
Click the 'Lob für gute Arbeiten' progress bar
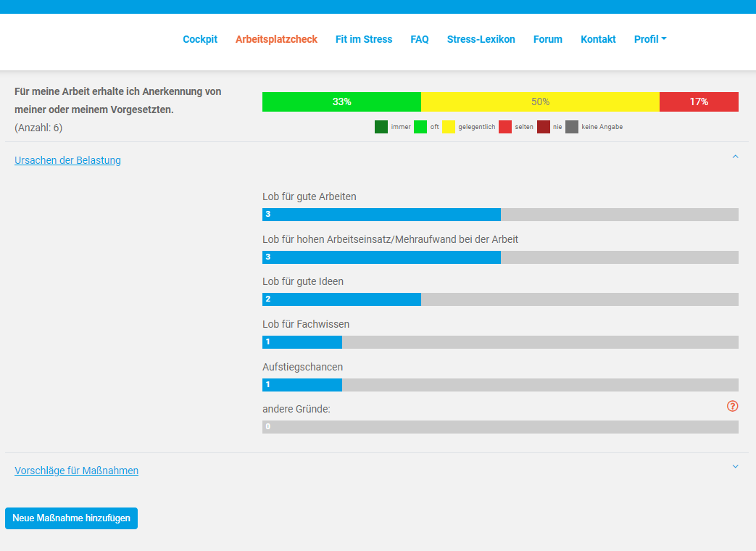pyautogui.click(x=500, y=215)
